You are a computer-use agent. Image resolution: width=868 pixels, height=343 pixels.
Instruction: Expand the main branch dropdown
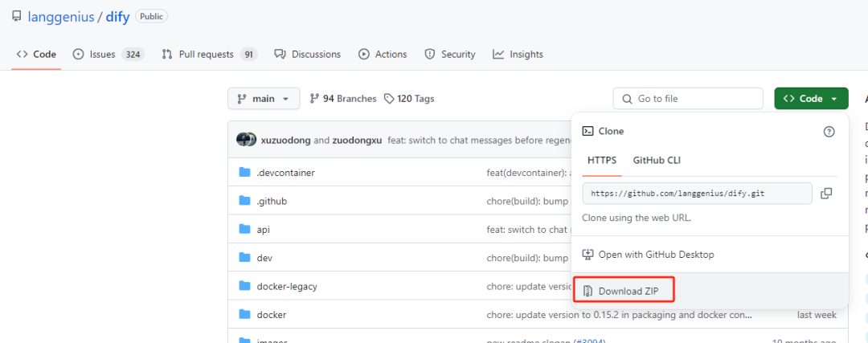tap(264, 99)
